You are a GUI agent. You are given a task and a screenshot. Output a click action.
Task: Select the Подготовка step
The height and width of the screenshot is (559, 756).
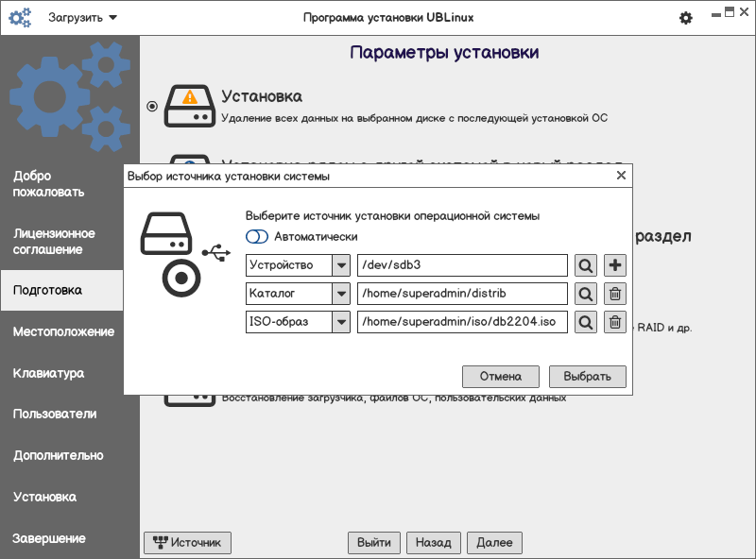click(x=61, y=290)
